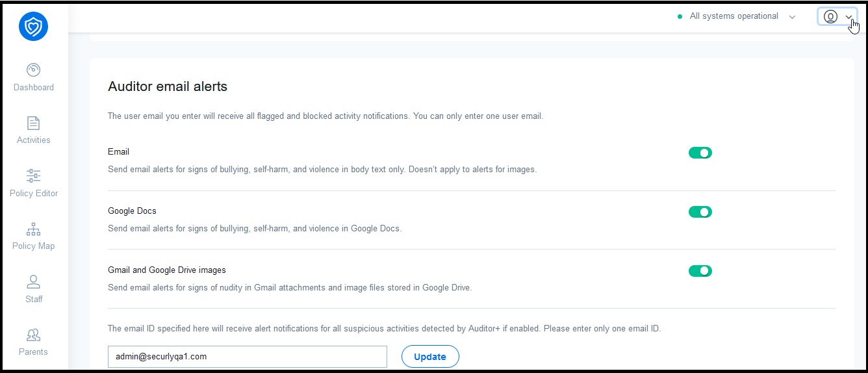Open the Parents sidebar label

[x=34, y=352]
